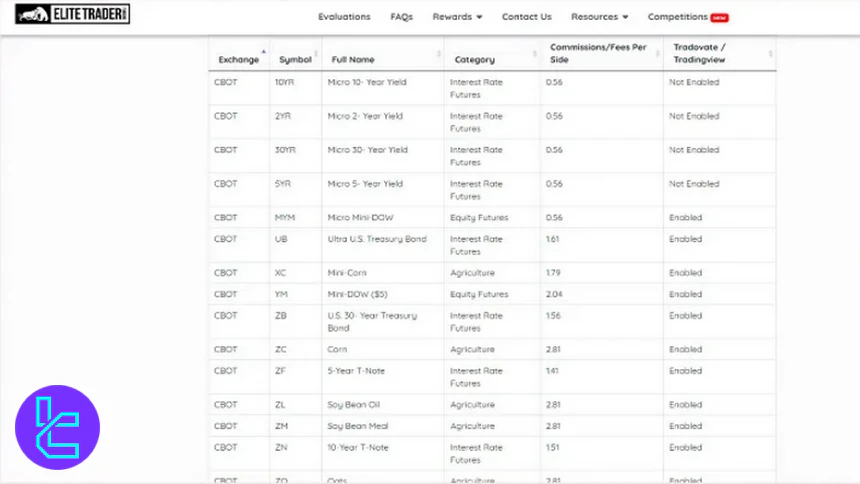Screen dimensions: 860x484
Task: Open the FAQs menu item
Action: click(x=401, y=17)
